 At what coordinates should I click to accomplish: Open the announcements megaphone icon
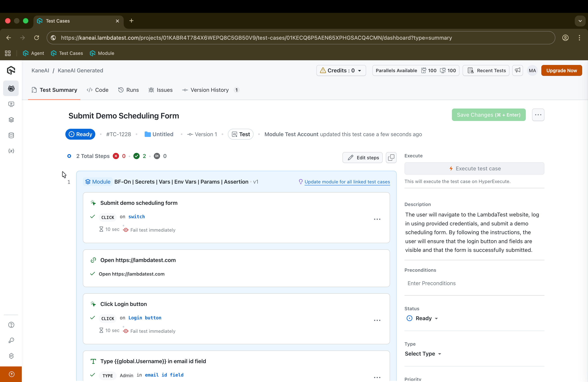pos(517,70)
